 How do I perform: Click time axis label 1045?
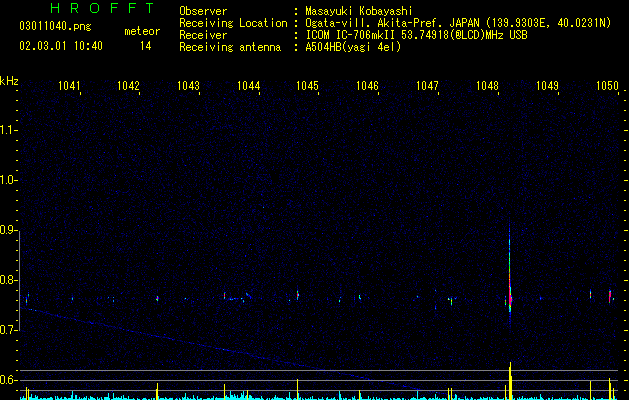pos(307,86)
